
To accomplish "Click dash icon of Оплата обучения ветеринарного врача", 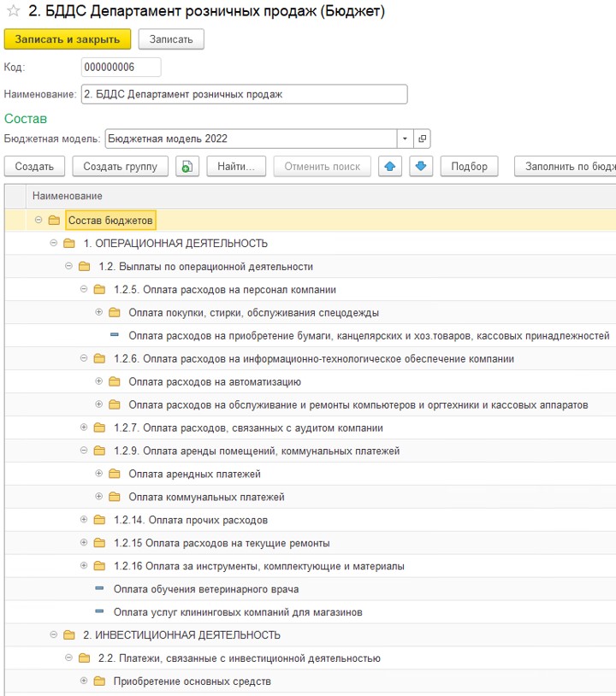I will (99, 588).
